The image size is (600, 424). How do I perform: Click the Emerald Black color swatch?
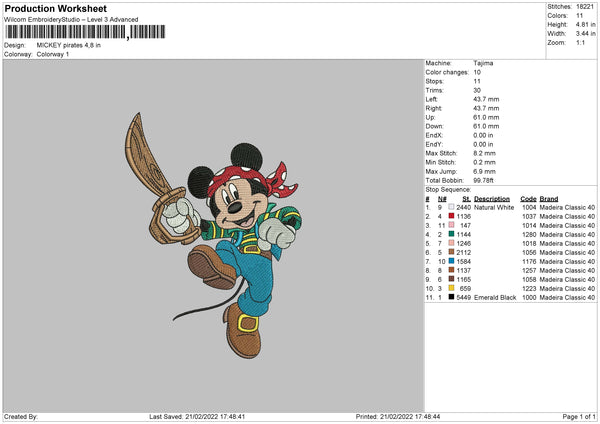[x=451, y=297]
